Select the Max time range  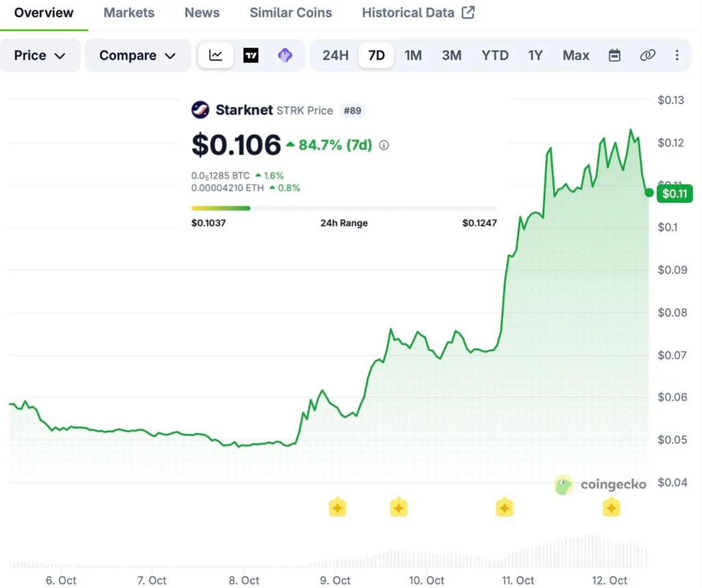[576, 56]
